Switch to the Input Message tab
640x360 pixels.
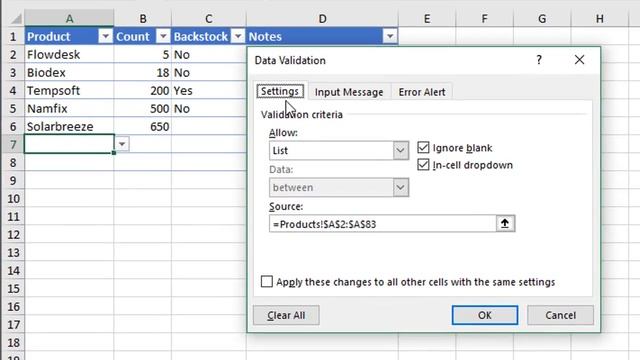349,92
